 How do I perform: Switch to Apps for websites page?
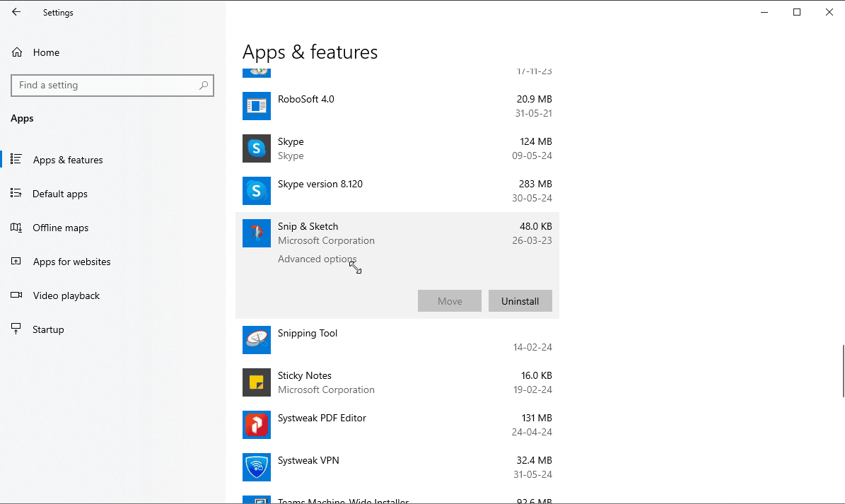click(x=71, y=262)
